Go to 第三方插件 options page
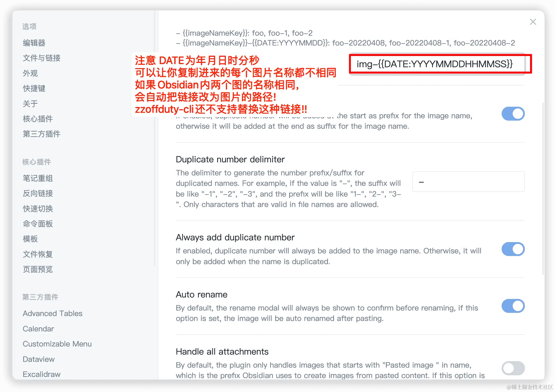 (x=42, y=134)
